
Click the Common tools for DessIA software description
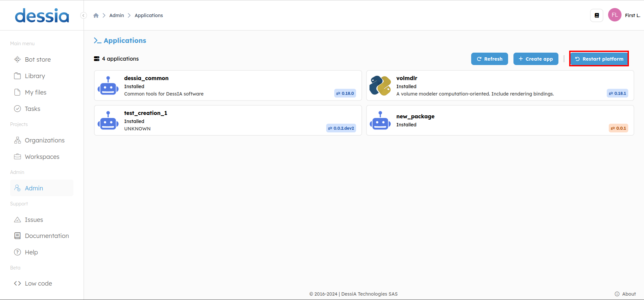pyautogui.click(x=164, y=94)
